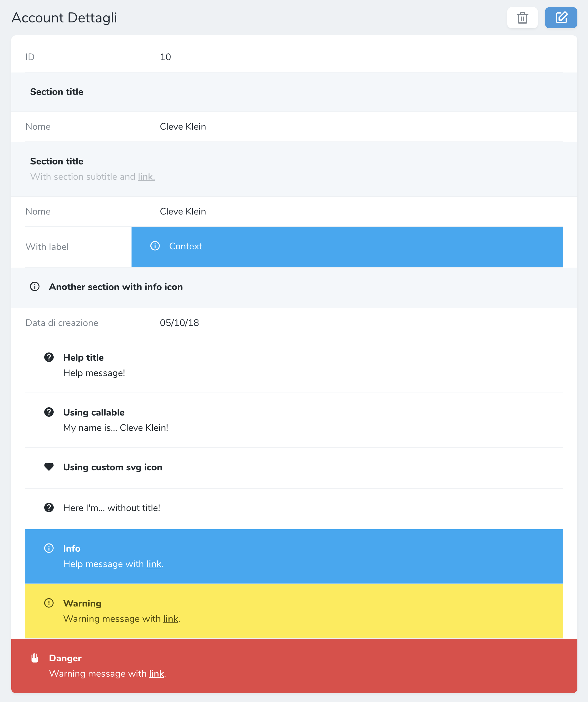Screen dimensions: 588x702
Task: Click the info icon beside Context
Action: coord(155,246)
